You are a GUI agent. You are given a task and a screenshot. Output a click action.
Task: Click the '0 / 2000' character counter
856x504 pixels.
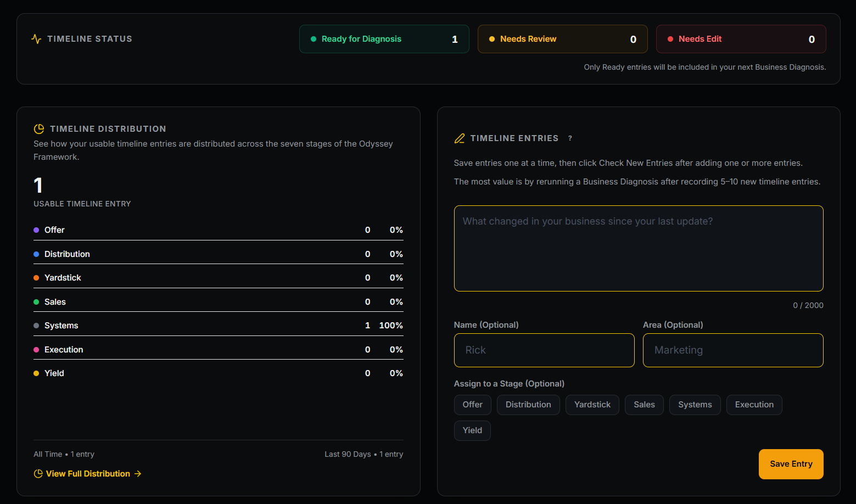coord(808,305)
